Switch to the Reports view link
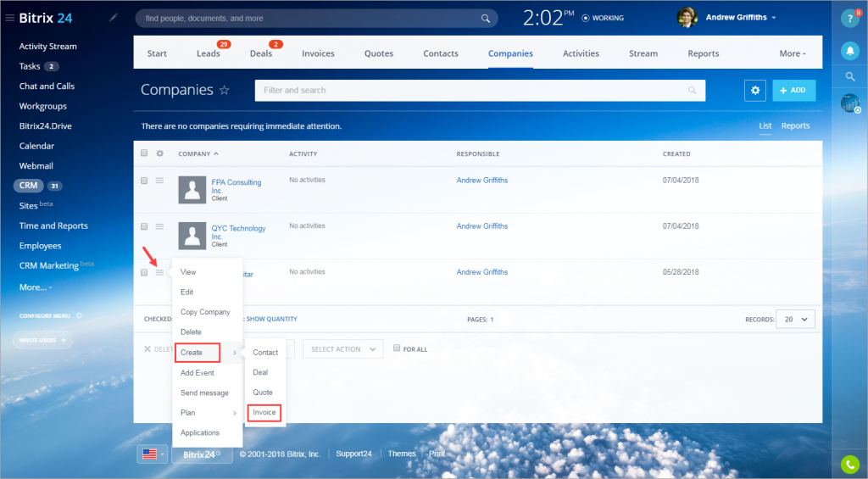The height and width of the screenshot is (479, 868). point(795,125)
